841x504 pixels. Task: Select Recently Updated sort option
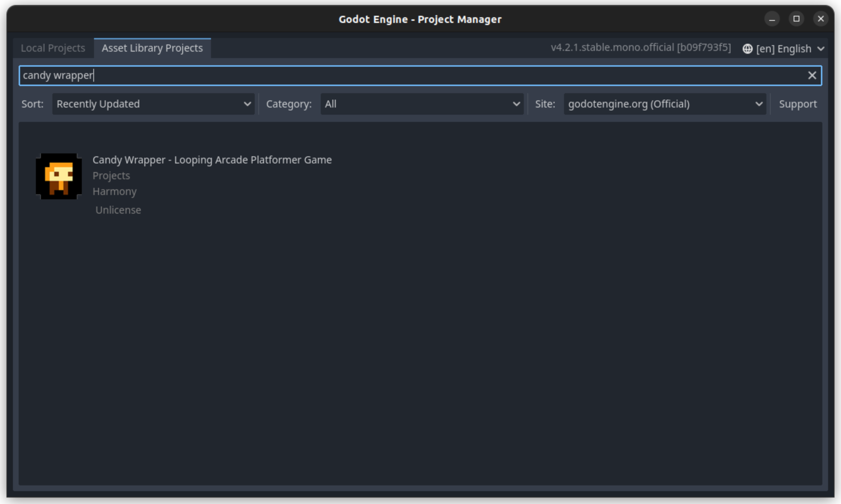[x=153, y=104]
